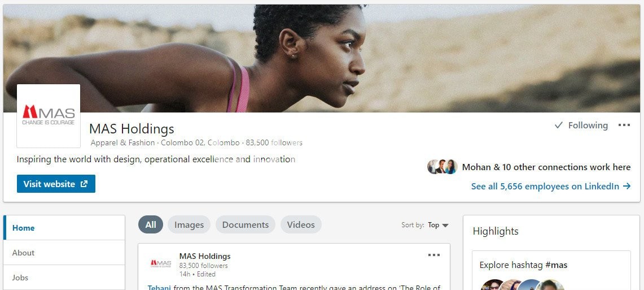Click the hashtag #mas member avatars
Image resolution: width=644 pixels, height=290 pixels.
coord(519,284)
